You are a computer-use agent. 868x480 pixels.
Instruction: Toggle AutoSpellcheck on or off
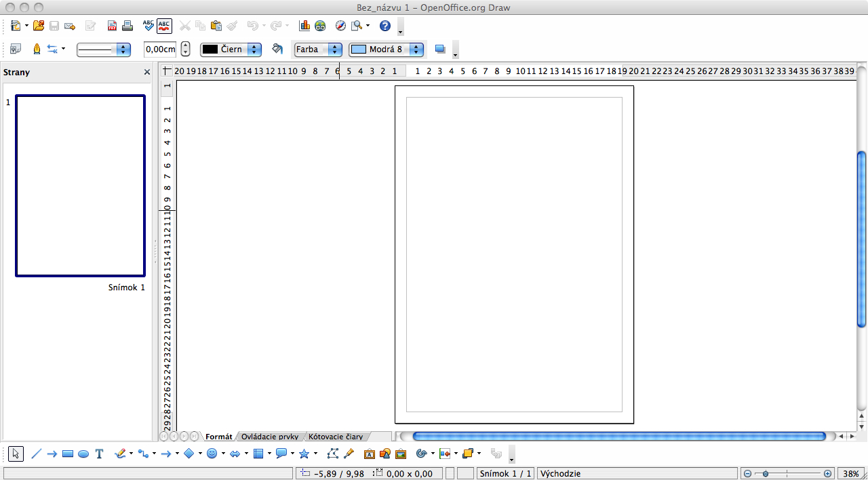coord(164,26)
